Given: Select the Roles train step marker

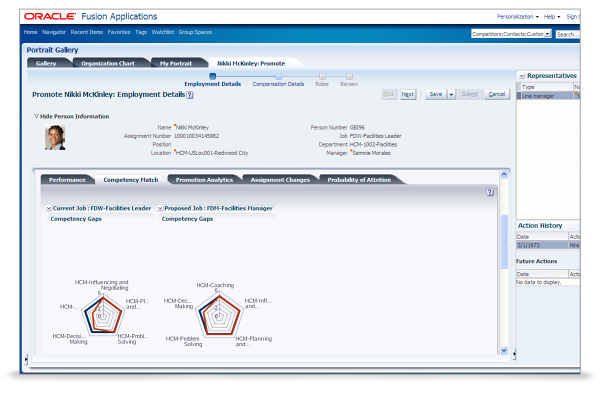Looking at the screenshot, I should pos(322,77).
